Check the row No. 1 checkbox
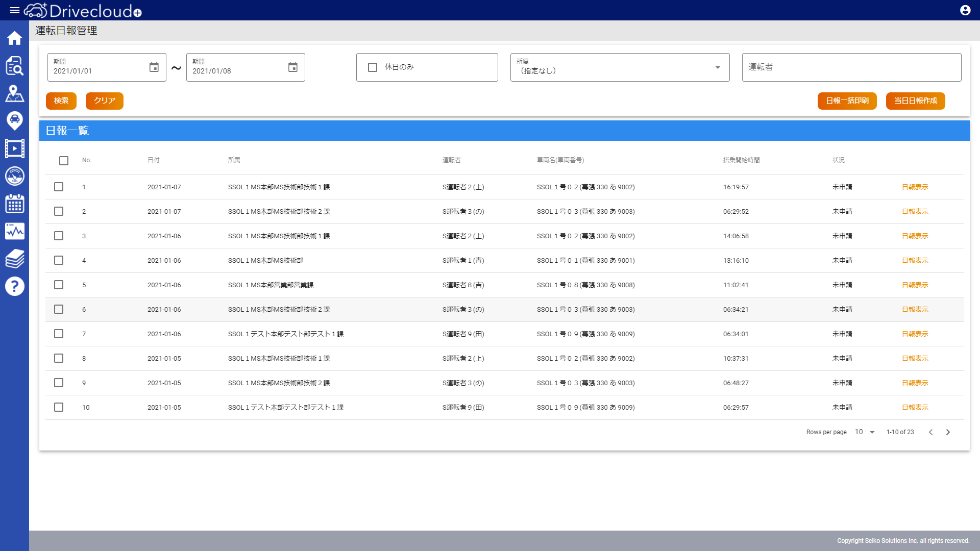 59,187
